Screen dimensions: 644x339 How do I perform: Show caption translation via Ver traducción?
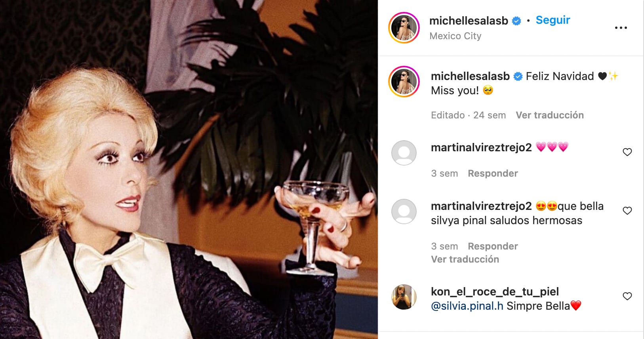click(550, 115)
